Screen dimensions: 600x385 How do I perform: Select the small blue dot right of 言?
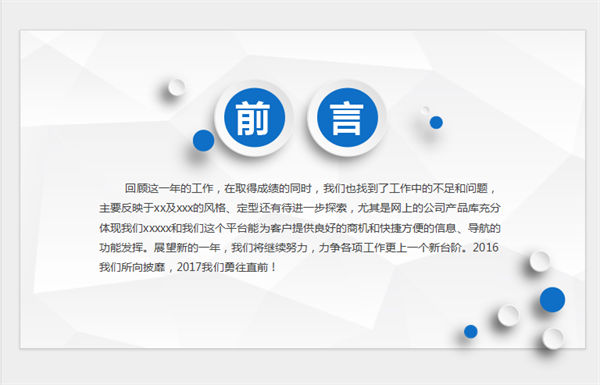436,122
